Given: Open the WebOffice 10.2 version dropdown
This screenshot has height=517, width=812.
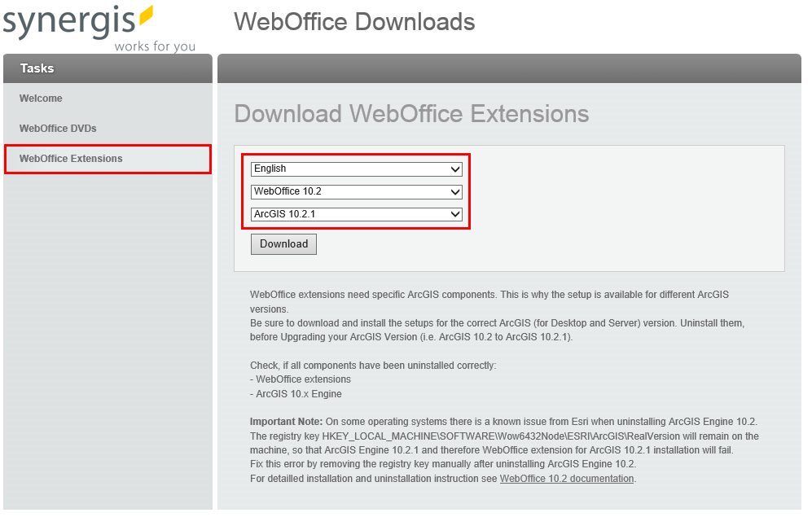Looking at the screenshot, I should click(356, 191).
